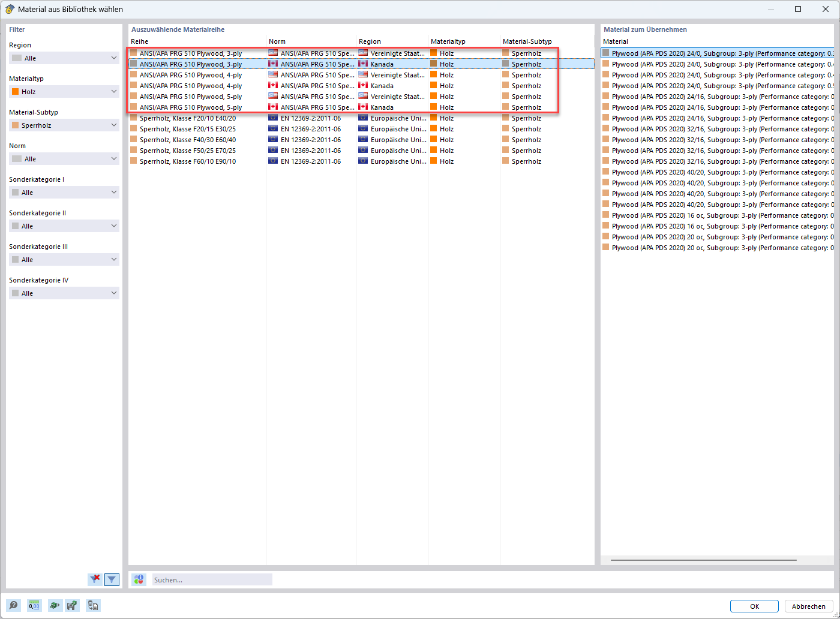The image size is (840, 619).
Task: Click the swatch before Sperrholz, Klasse F40/30 E60/40
Action: [x=134, y=140]
